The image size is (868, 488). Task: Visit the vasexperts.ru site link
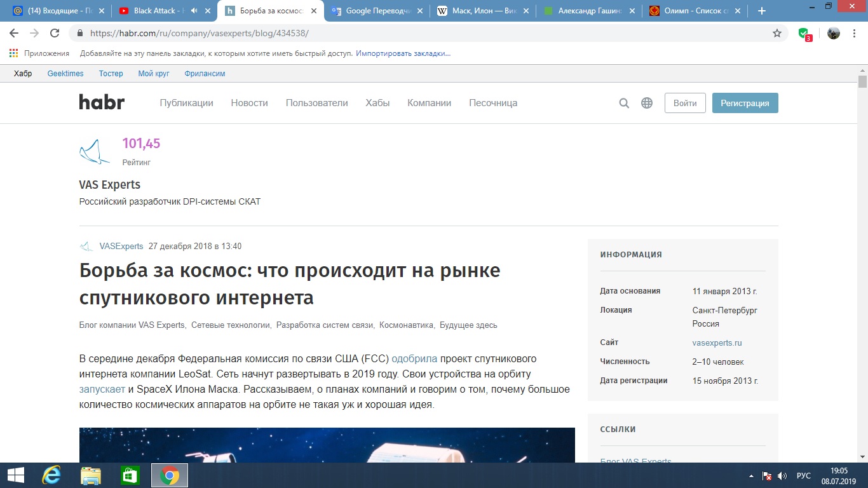click(x=717, y=343)
